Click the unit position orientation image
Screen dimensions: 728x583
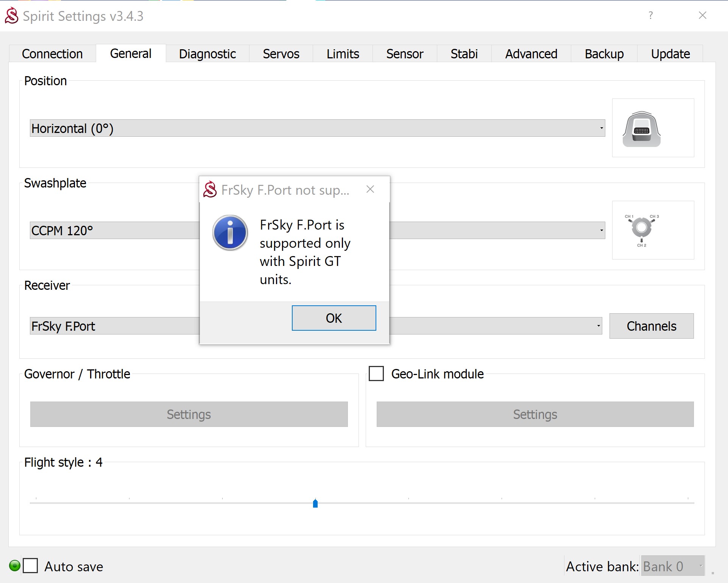(641, 129)
